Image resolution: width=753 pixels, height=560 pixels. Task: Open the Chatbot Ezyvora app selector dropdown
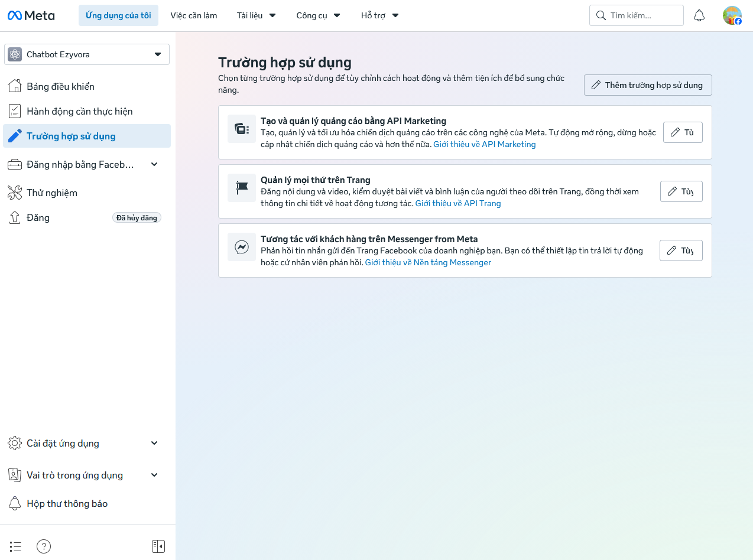point(87,54)
